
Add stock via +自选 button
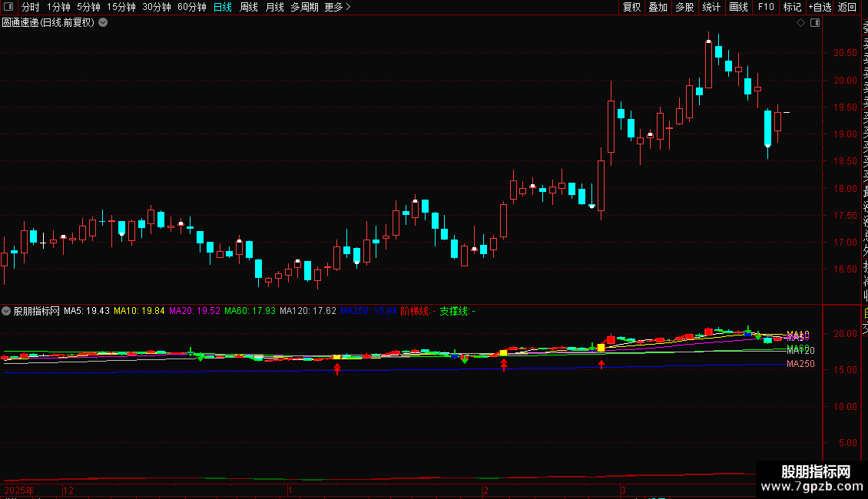(820, 7)
